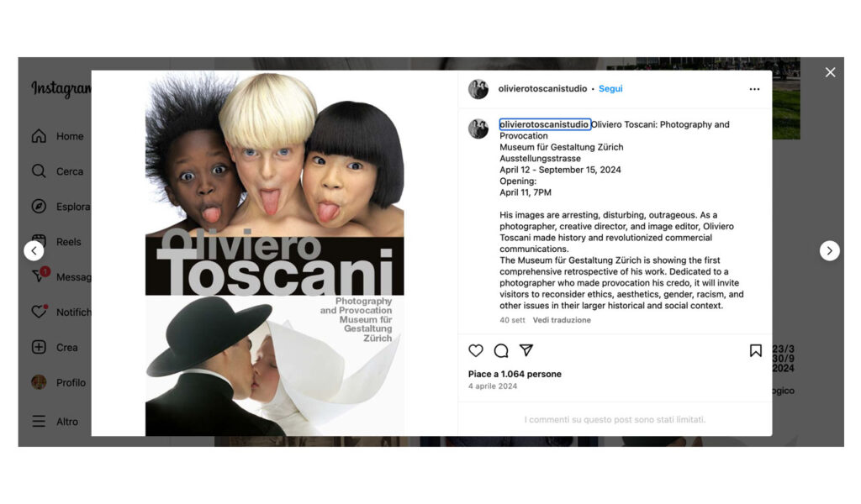Go to previous post with left arrow
This screenshot has height=504, width=861.
click(x=34, y=250)
